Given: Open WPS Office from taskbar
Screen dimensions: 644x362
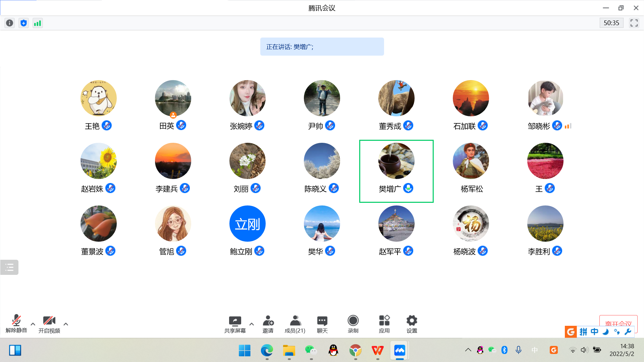Looking at the screenshot, I should [378, 351].
